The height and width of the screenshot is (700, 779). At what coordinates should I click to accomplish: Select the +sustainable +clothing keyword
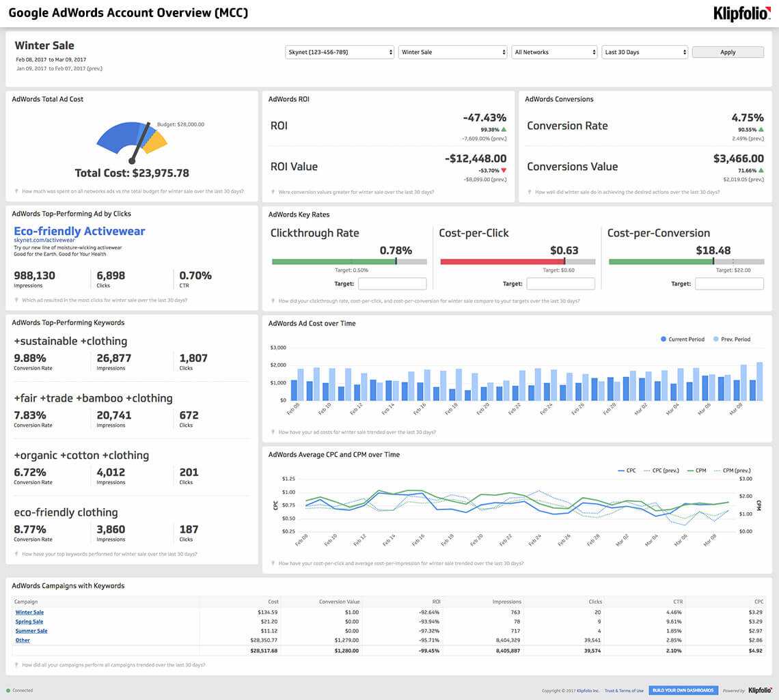tap(70, 341)
